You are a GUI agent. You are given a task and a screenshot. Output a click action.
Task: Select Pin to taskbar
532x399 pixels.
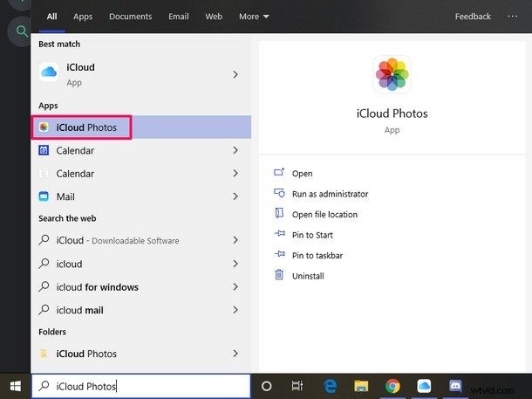coord(308,255)
